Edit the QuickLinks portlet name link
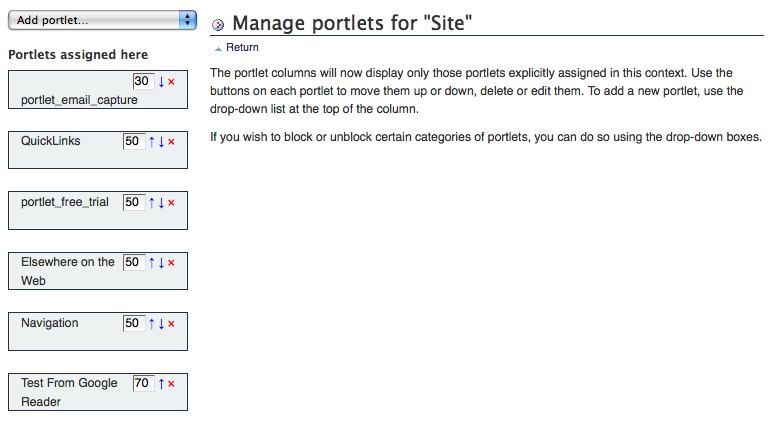The image size is (772, 438). coord(50,142)
